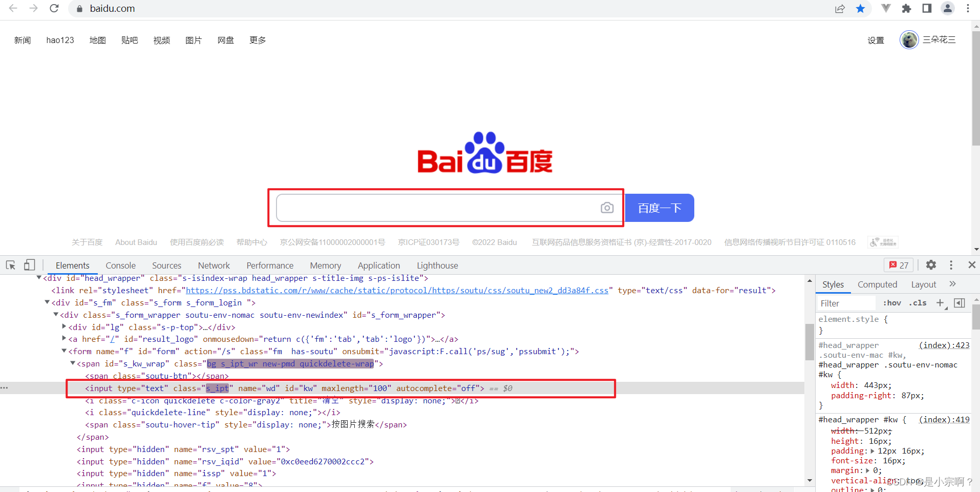980x492 pixels.
Task: Click the browser back arrow
Action: click(x=13, y=8)
